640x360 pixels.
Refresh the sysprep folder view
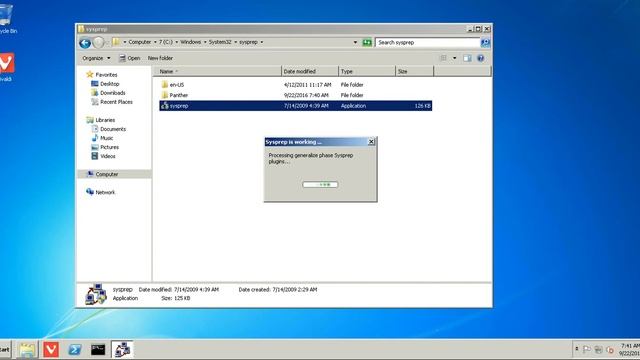point(367,42)
